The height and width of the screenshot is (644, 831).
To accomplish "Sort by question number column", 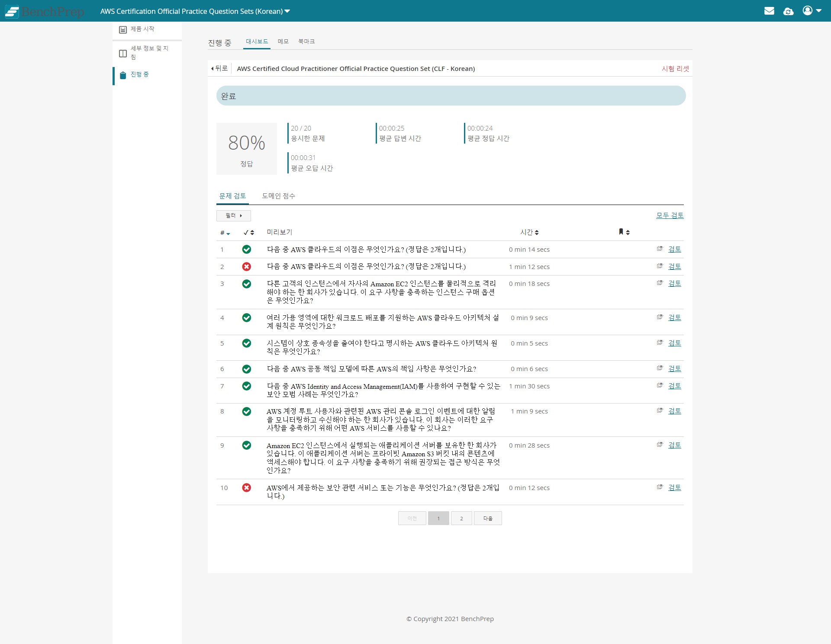I will pyautogui.click(x=225, y=233).
